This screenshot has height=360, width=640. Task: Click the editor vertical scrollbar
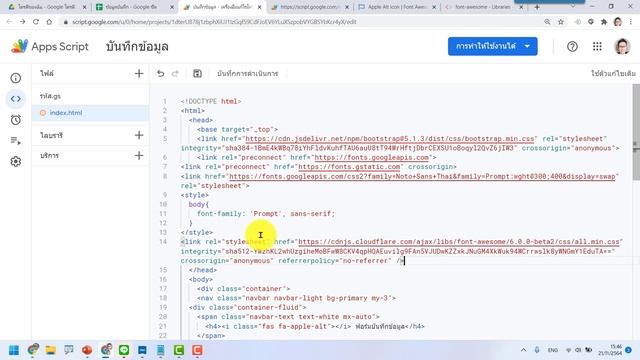[x=636, y=131]
